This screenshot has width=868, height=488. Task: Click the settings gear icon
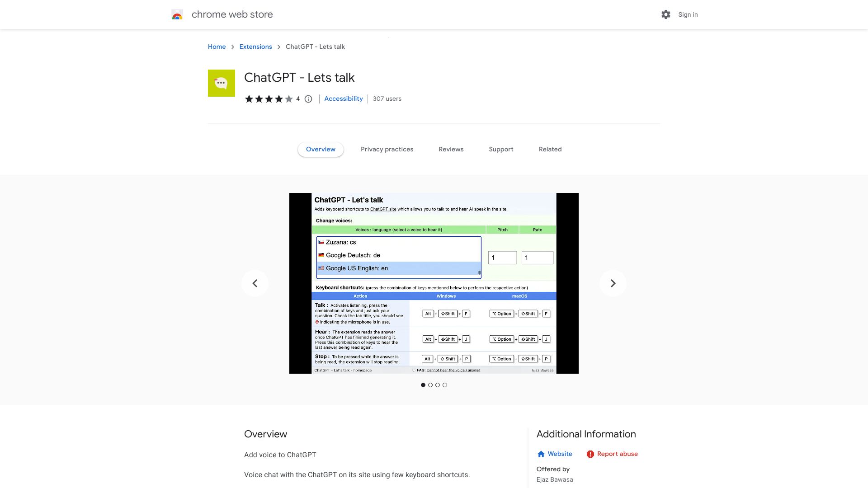pos(666,14)
